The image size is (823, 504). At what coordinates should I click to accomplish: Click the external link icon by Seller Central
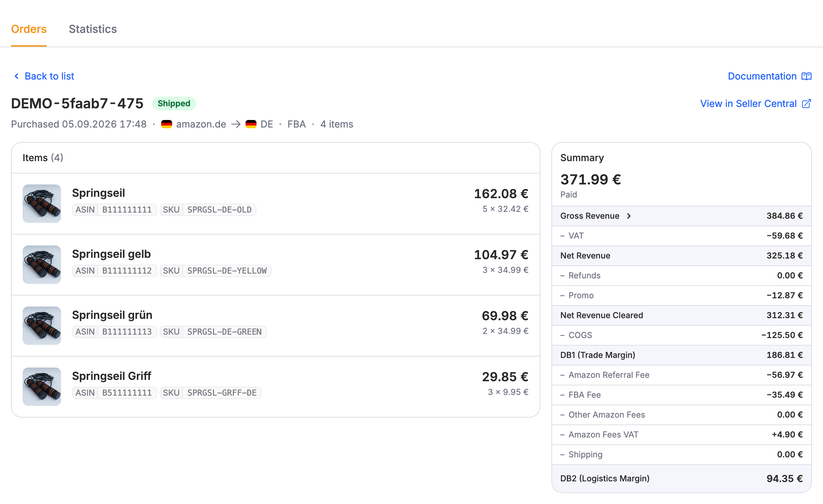pos(807,104)
